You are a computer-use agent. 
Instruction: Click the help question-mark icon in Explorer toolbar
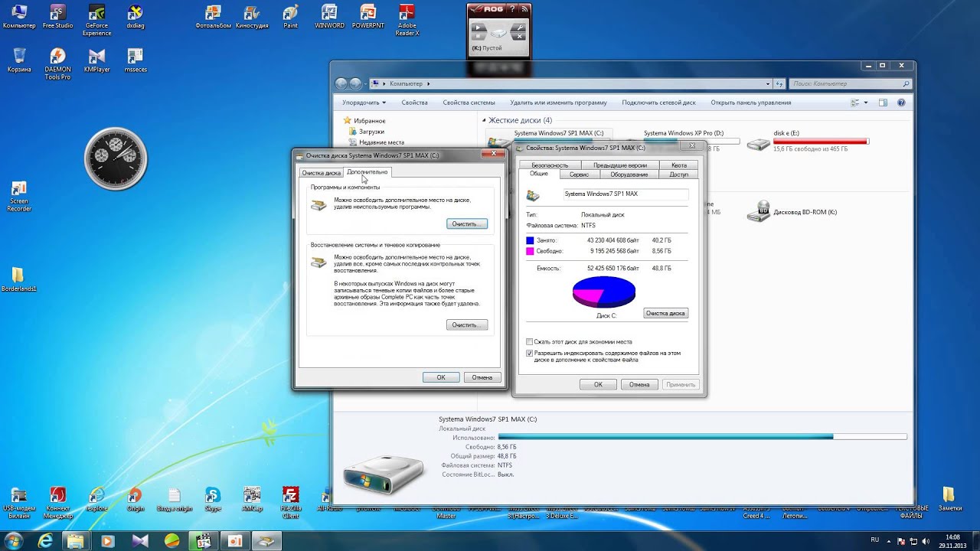(x=901, y=103)
